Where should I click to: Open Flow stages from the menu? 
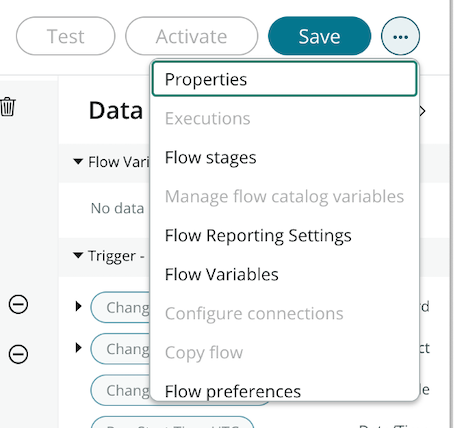click(284, 157)
